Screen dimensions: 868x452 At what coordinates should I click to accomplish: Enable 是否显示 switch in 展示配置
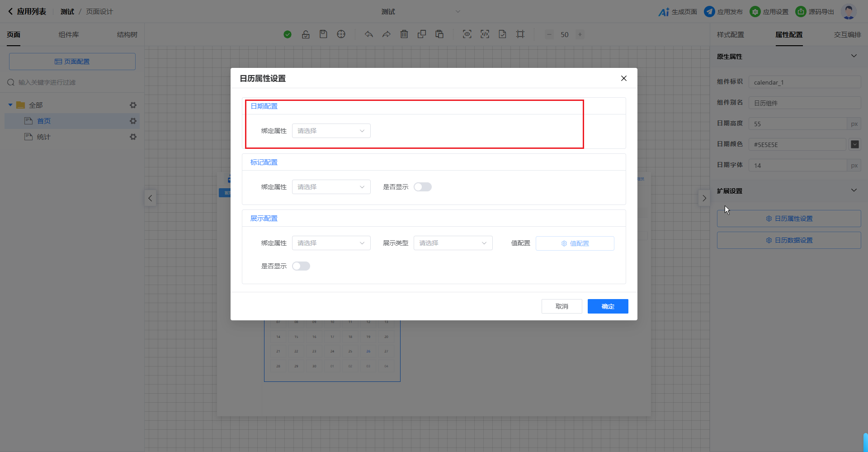301,266
